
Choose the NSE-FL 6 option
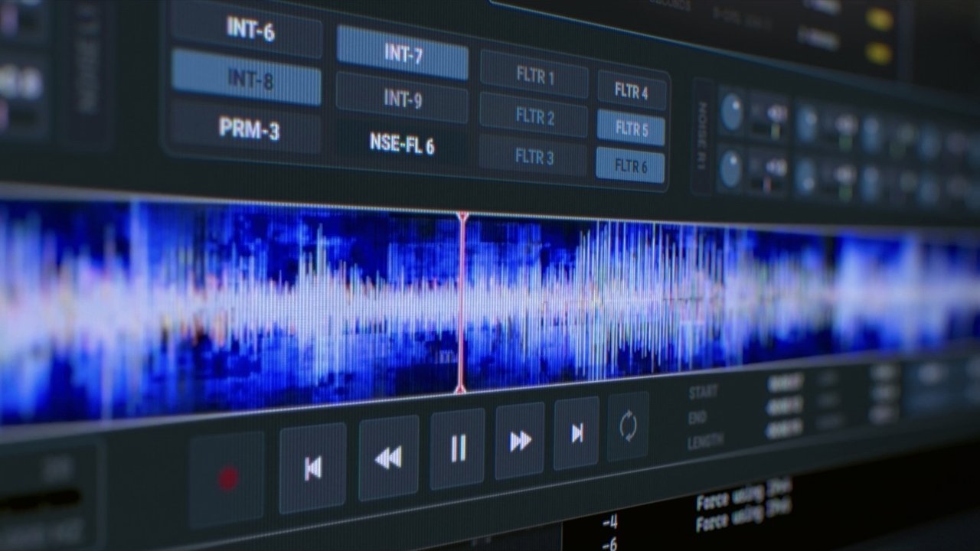click(401, 144)
